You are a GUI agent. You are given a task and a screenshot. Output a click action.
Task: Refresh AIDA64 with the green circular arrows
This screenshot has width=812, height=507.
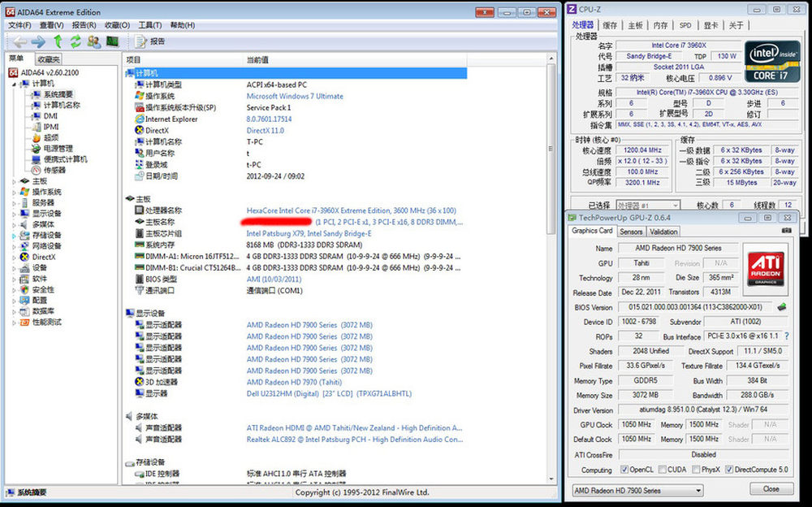tap(76, 41)
